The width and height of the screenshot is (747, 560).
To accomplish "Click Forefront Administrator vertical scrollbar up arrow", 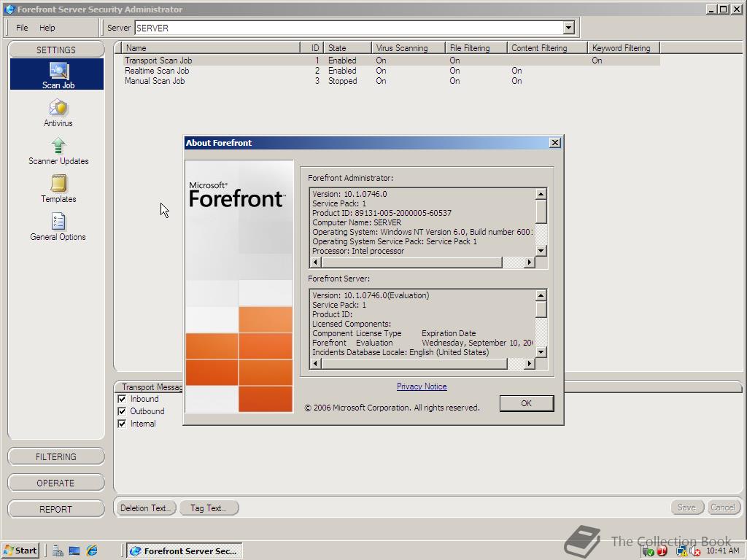I will click(x=541, y=194).
